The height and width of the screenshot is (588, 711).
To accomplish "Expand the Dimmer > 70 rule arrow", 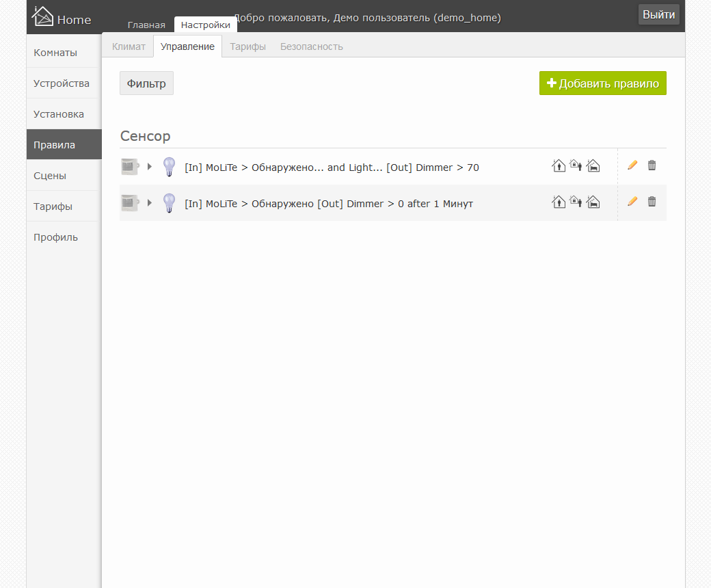I will [150, 166].
